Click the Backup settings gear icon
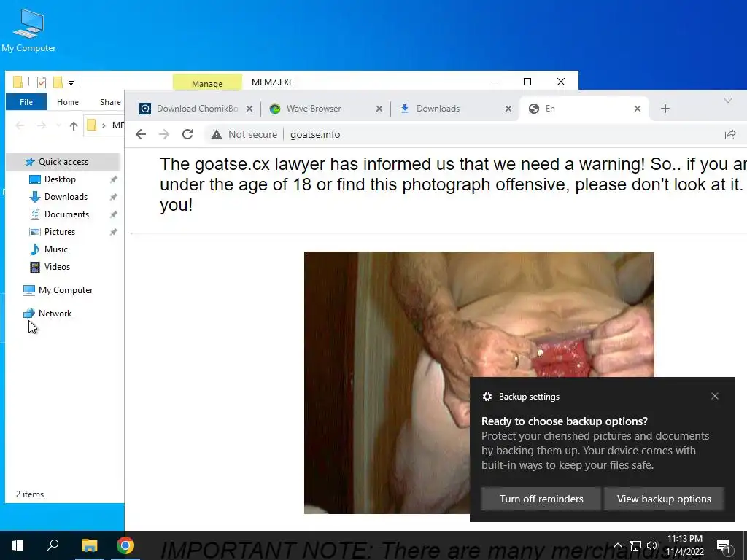Viewport: 747px width, 560px height. 487,397
